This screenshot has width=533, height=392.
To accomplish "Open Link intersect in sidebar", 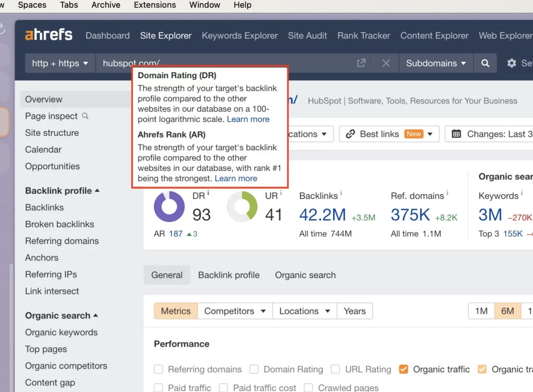I will pos(52,291).
